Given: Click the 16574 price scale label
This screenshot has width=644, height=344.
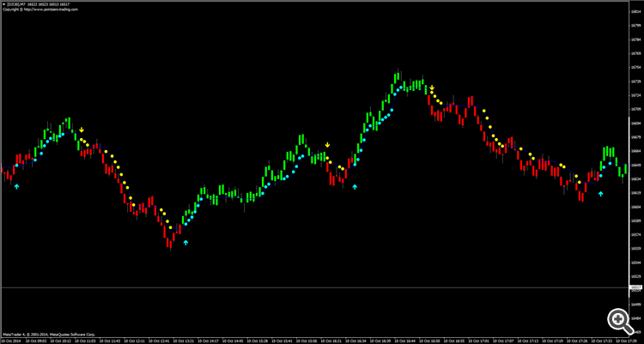Looking at the screenshot, I should (x=636, y=235).
